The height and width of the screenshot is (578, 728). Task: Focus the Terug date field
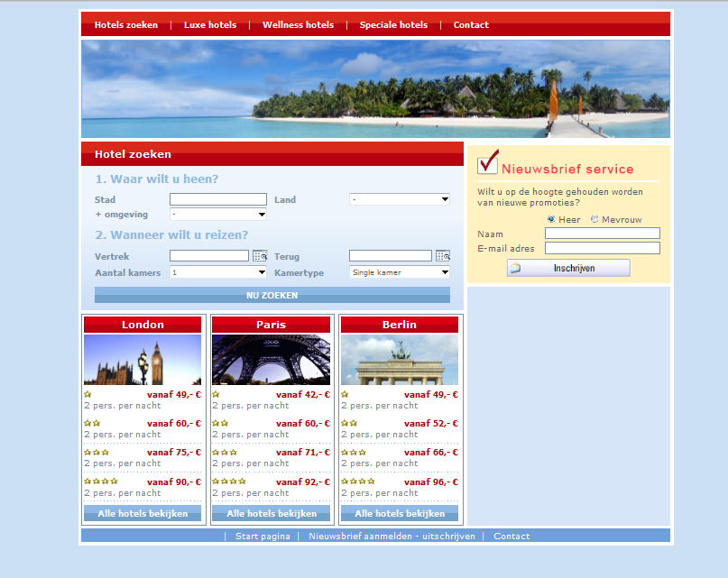pyautogui.click(x=391, y=256)
